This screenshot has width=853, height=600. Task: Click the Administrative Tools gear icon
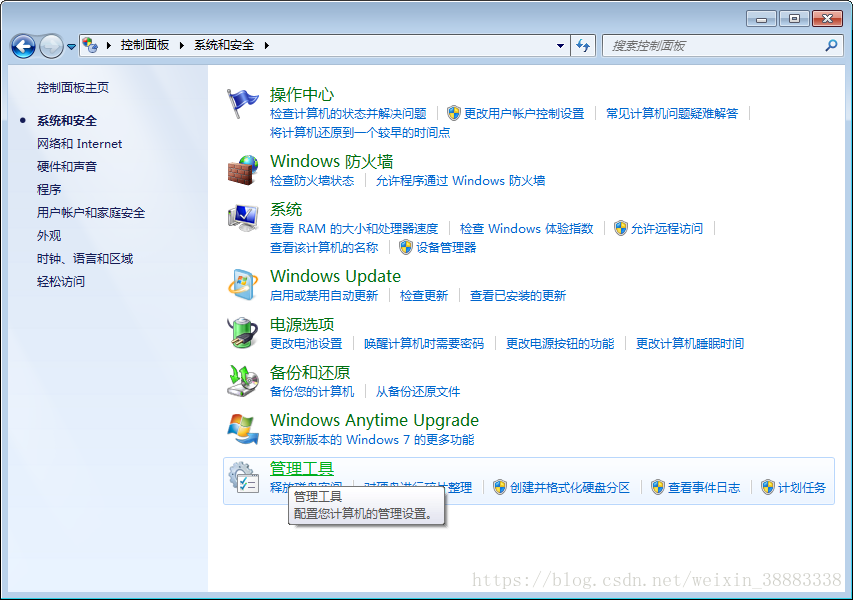coord(243,477)
